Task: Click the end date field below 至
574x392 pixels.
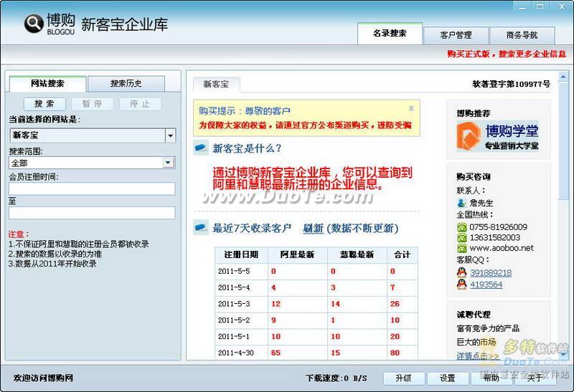Action: (x=92, y=213)
